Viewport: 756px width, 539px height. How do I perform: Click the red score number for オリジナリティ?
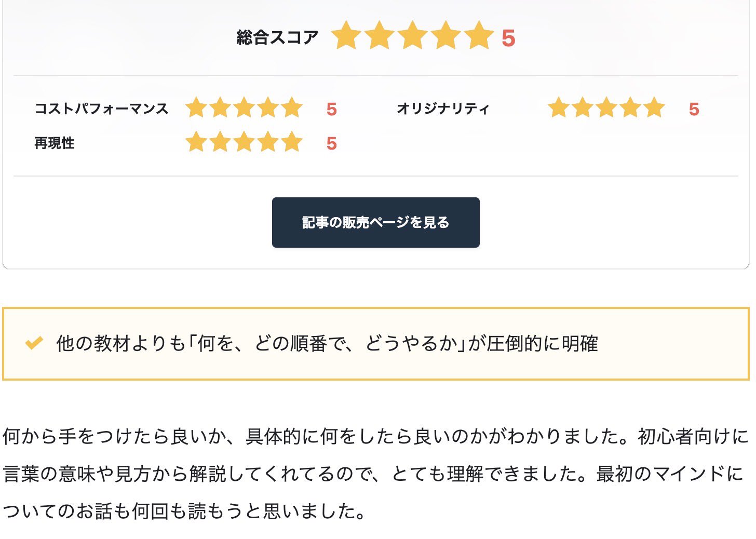(694, 109)
